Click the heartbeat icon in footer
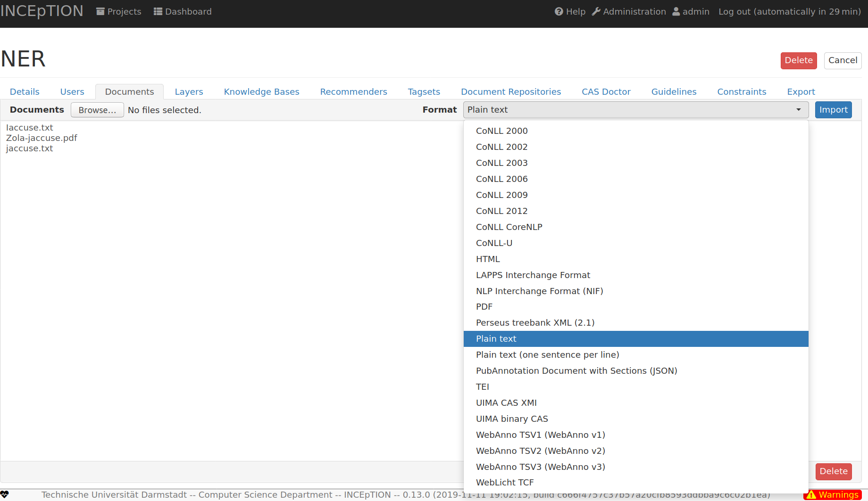Viewport: 868px width, 501px height. tap(5, 494)
